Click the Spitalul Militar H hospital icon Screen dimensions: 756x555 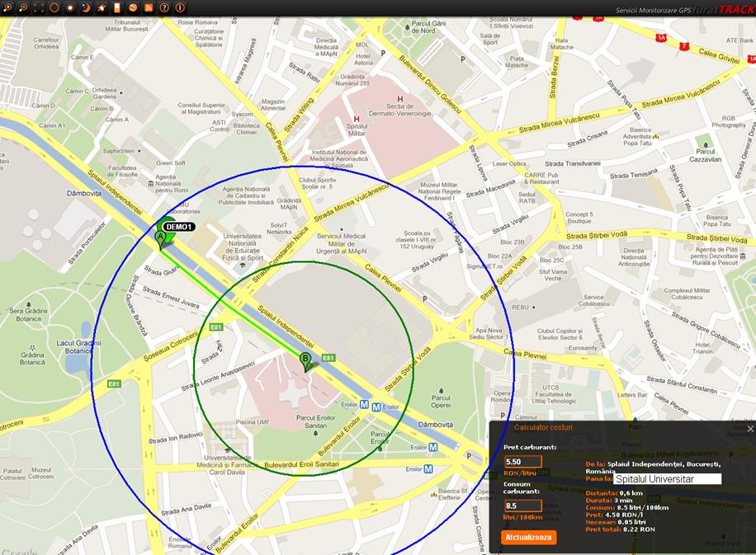[357, 119]
